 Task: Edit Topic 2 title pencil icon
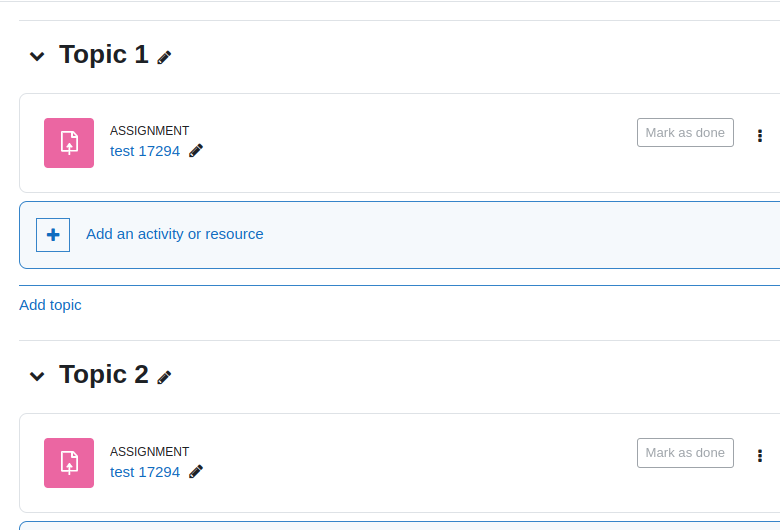tap(164, 378)
